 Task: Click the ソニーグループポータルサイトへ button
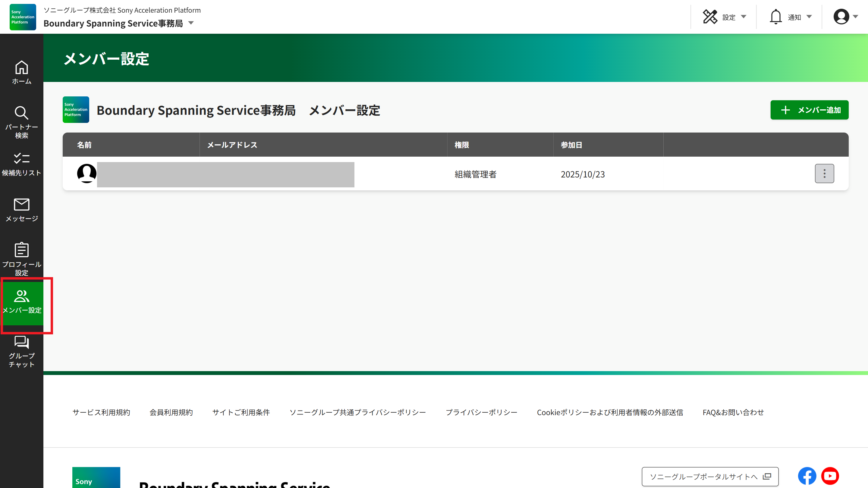click(x=710, y=476)
